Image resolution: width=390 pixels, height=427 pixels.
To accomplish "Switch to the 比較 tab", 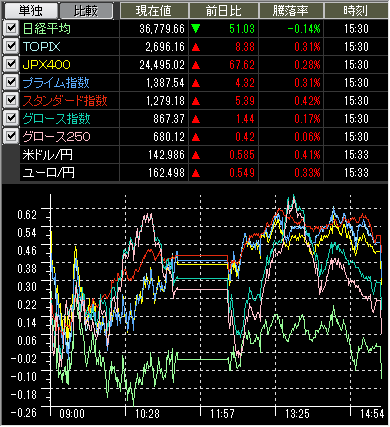I will (86, 10).
